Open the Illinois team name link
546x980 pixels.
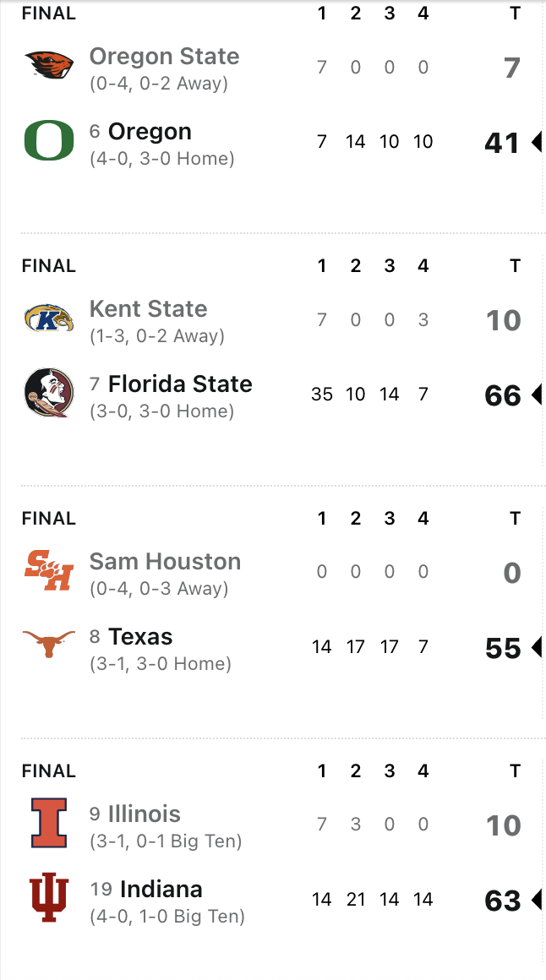pyautogui.click(x=145, y=814)
